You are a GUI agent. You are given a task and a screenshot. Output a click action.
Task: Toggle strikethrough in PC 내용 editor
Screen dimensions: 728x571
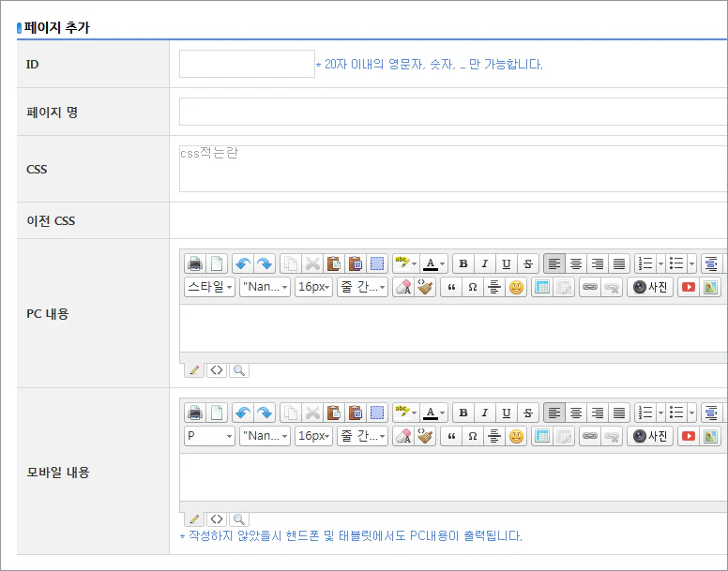coord(528,263)
